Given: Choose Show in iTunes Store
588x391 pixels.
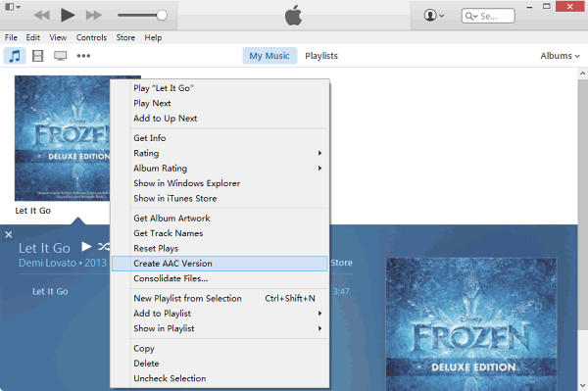Looking at the screenshot, I should (220, 198).
